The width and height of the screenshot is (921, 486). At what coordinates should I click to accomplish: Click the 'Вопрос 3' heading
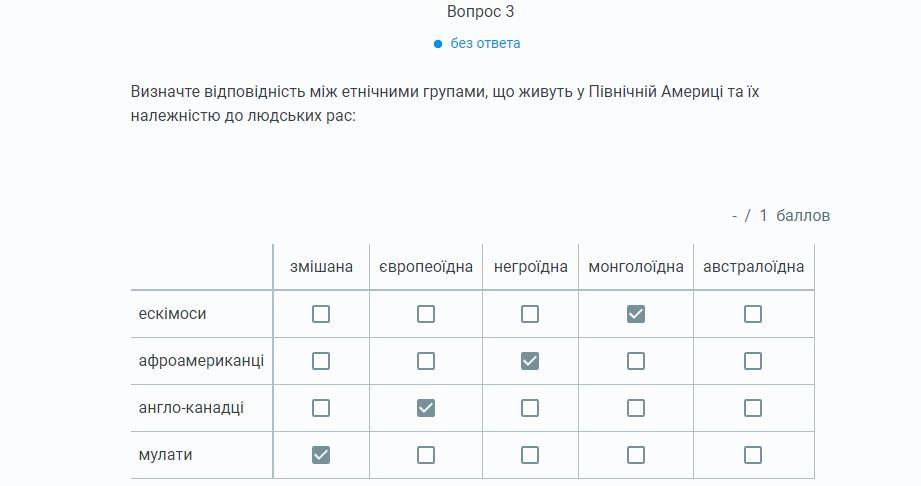click(x=480, y=12)
